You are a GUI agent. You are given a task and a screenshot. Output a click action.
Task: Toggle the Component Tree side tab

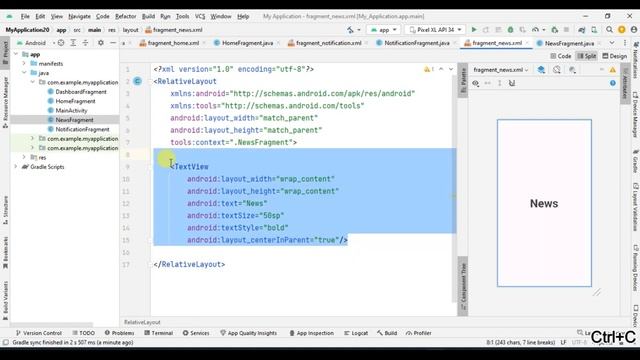coord(463,286)
